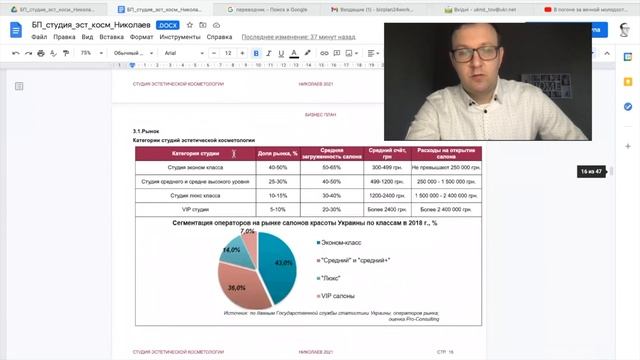Viewport: 640px width, 360px height.
Task: Redo the last undone action
Action: point(28,53)
